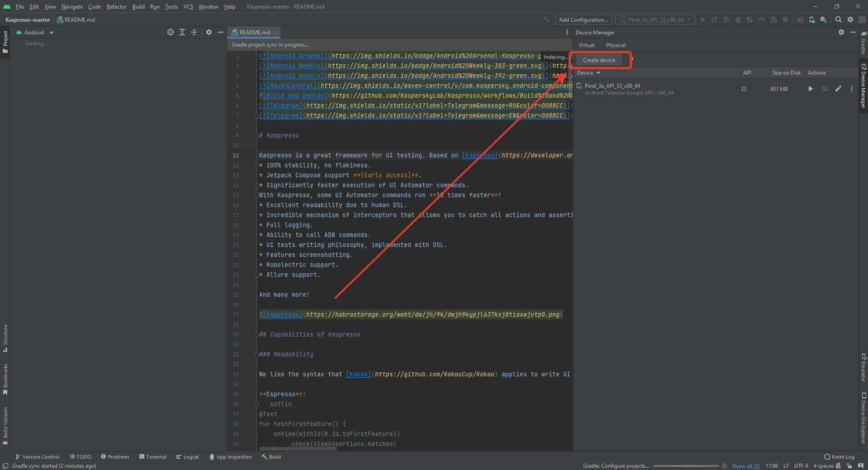Select the README.md editor tab
868x470 pixels.
(x=255, y=32)
